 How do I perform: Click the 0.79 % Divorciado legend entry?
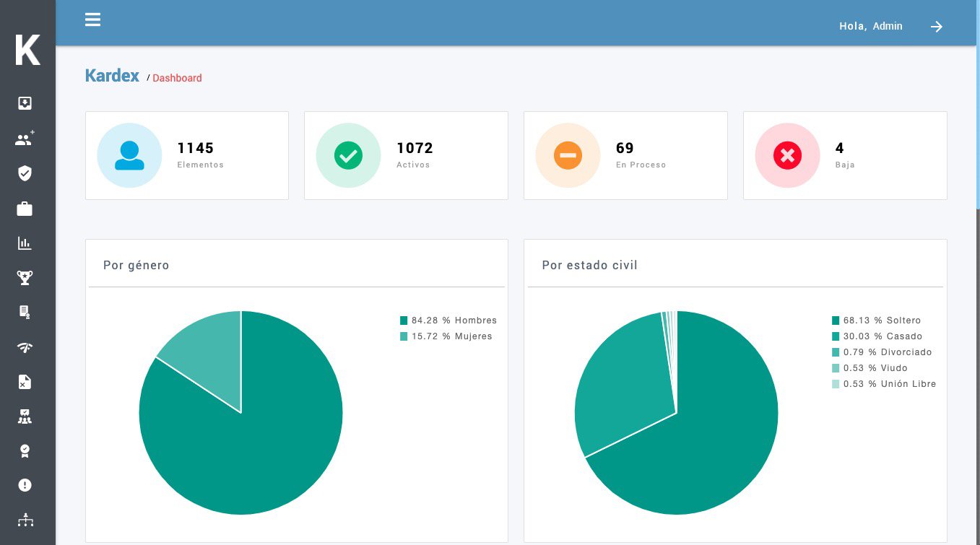(x=882, y=352)
